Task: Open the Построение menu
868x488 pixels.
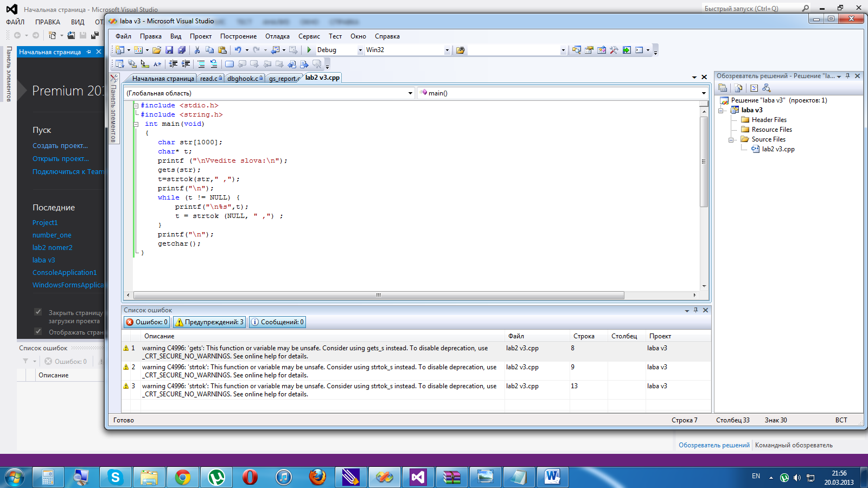Action: 238,36
